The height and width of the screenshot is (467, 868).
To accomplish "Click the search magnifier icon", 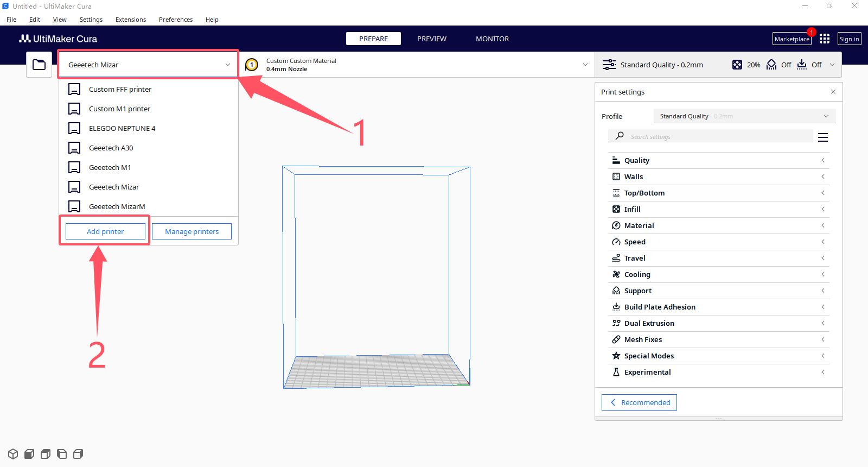I will click(x=620, y=136).
